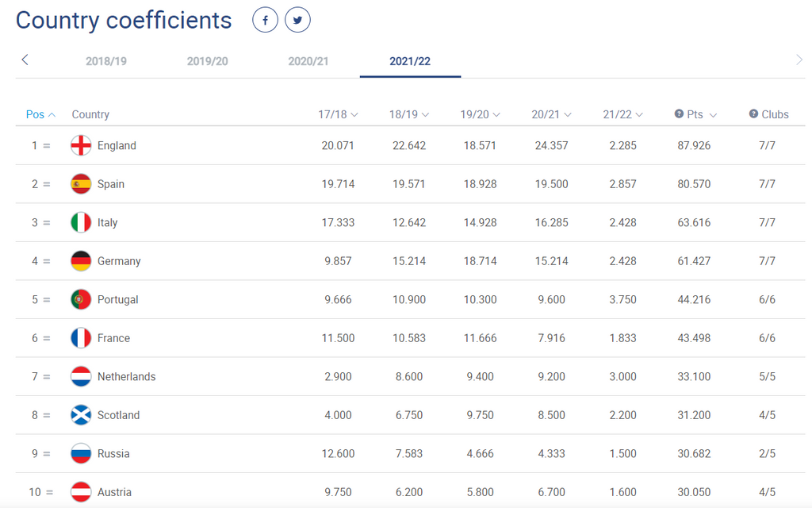Open Scotland country link

tap(119, 415)
